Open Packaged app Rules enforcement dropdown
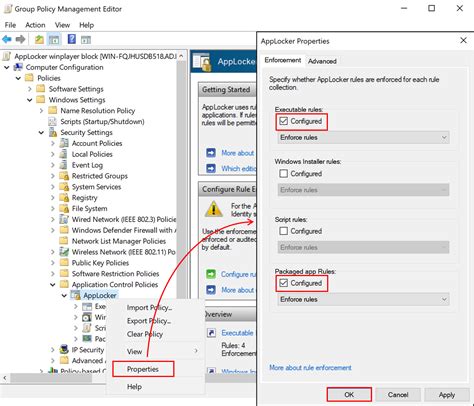Image resolution: width=474 pixels, height=406 pixels. [x=363, y=299]
